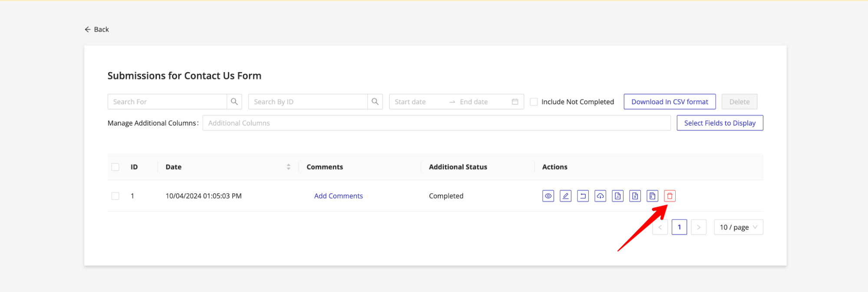
Task: Click the cloud download icon for submission
Action: (600, 196)
